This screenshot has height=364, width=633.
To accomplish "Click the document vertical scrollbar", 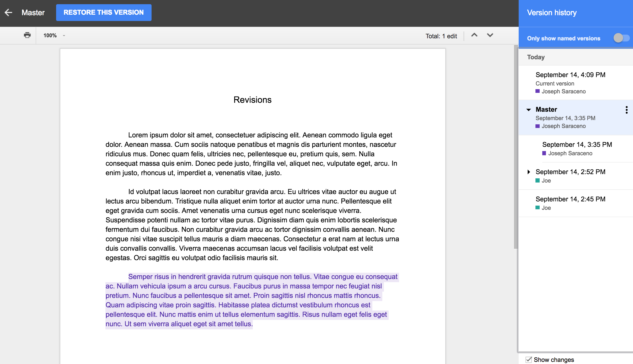I will pos(516,147).
